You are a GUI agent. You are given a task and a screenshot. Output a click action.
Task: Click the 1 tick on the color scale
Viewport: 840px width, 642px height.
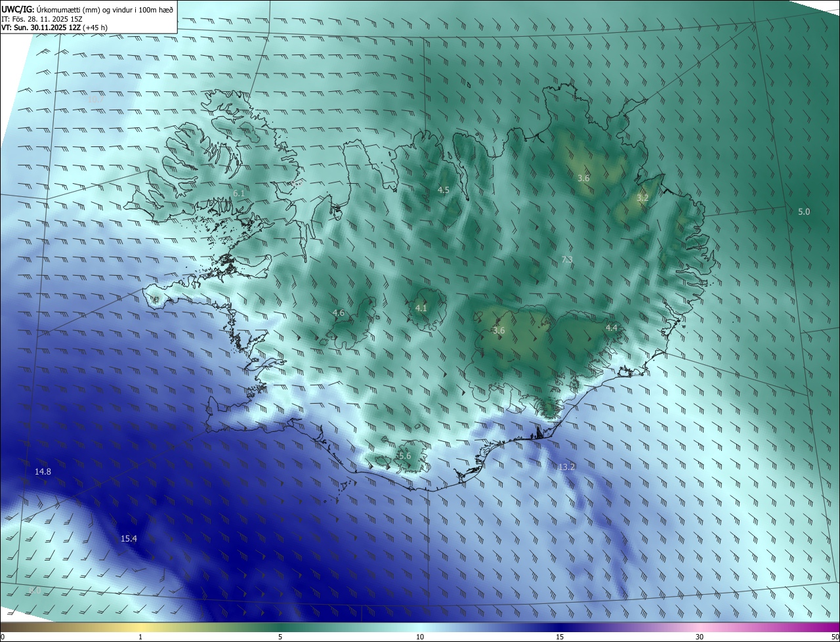(x=140, y=637)
